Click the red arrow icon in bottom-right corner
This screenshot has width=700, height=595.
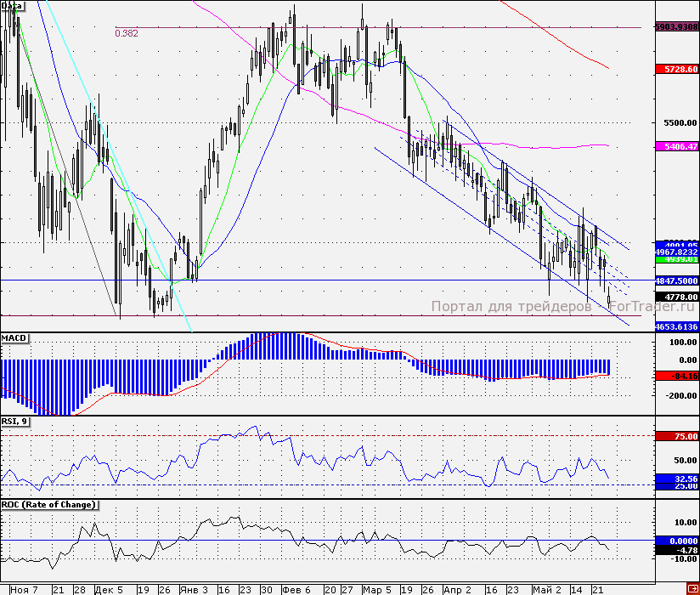(x=692, y=589)
